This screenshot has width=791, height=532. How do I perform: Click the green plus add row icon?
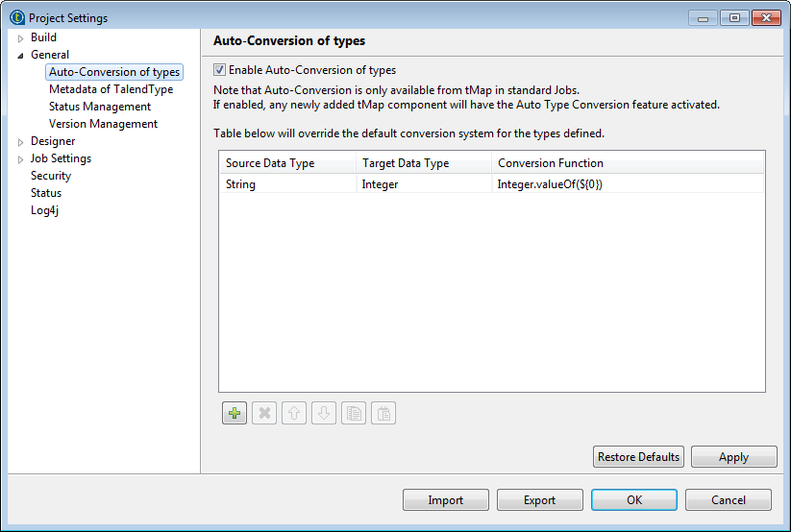coord(235,413)
